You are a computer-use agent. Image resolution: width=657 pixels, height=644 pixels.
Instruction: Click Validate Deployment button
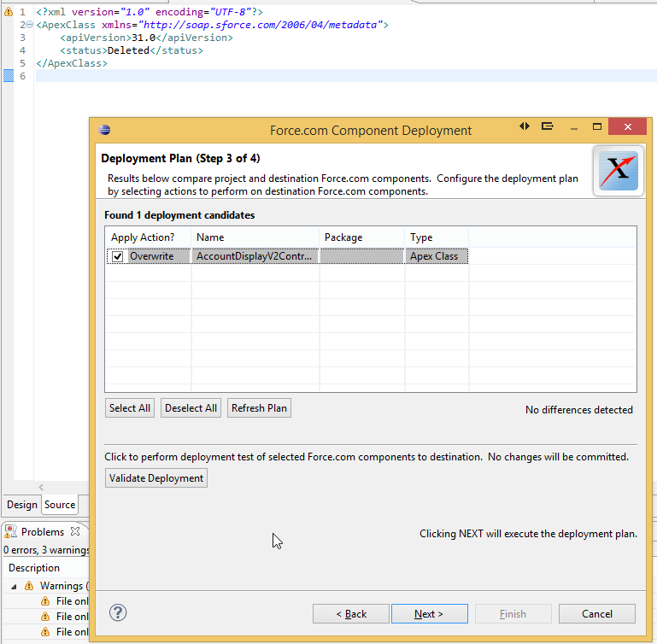pyautogui.click(x=156, y=478)
